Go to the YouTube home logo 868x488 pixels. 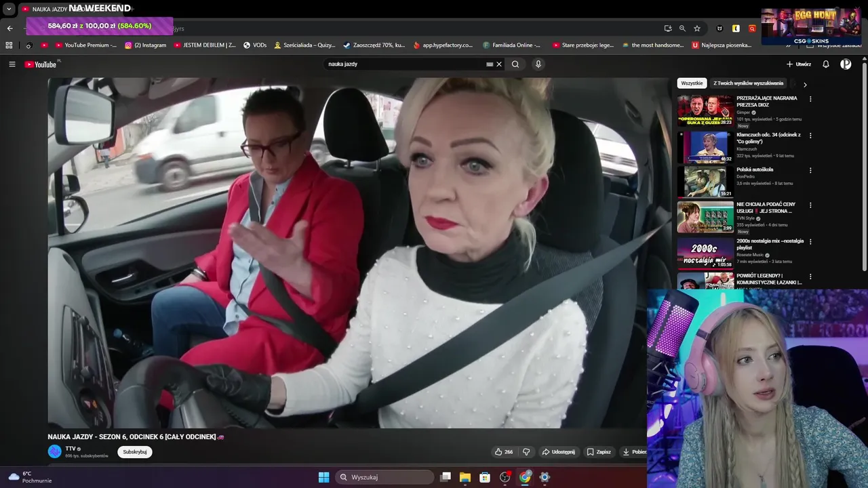[41, 64]
